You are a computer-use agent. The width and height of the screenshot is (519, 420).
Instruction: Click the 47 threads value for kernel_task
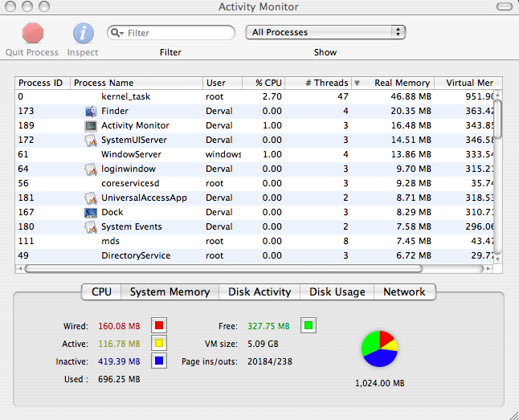tap(343, 96)
